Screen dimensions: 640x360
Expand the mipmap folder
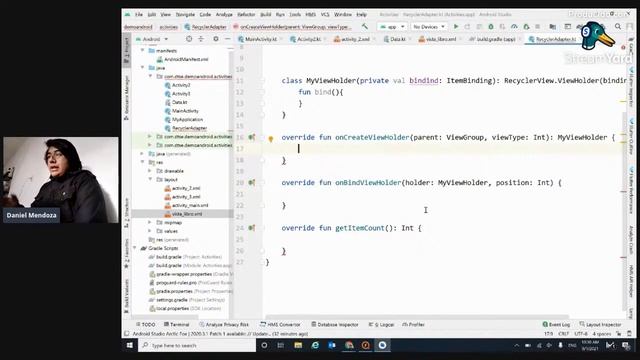pyautogui.click(x=150, y=222)
